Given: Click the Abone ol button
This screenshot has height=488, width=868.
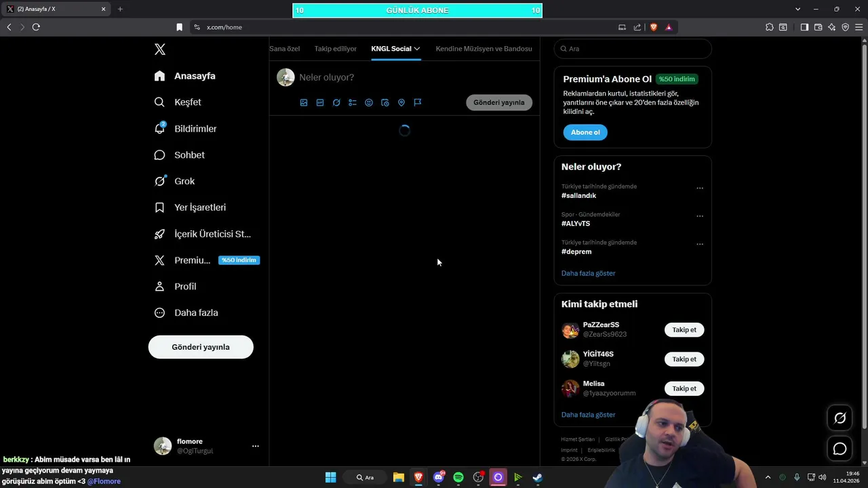Looking at the screenshot, I should tap(585, 132).
